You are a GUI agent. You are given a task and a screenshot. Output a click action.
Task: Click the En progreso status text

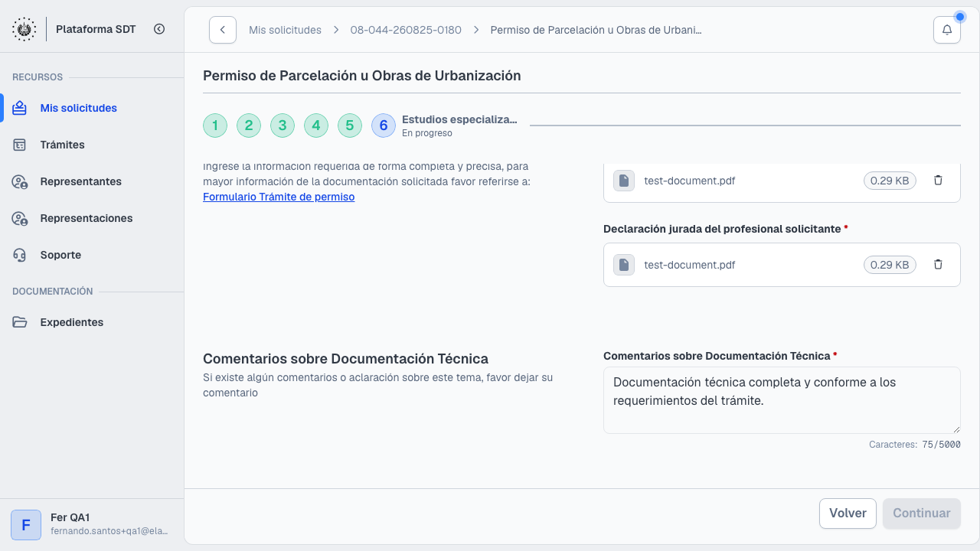[427, 133]
